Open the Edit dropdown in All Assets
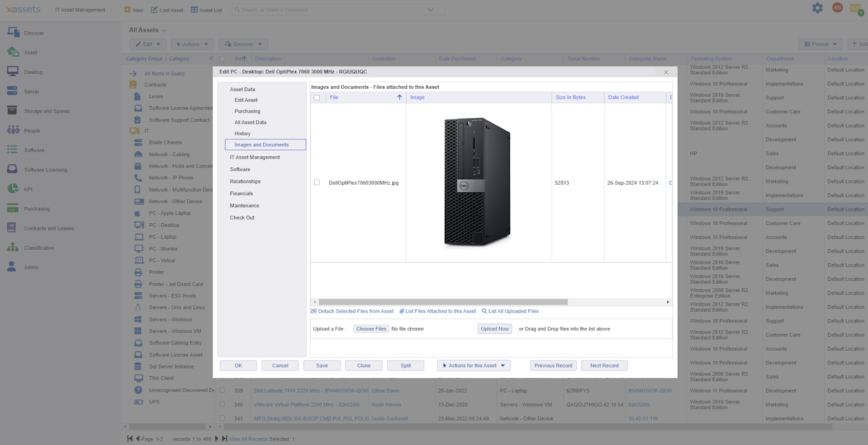868x445 pixels. point(148,45)
